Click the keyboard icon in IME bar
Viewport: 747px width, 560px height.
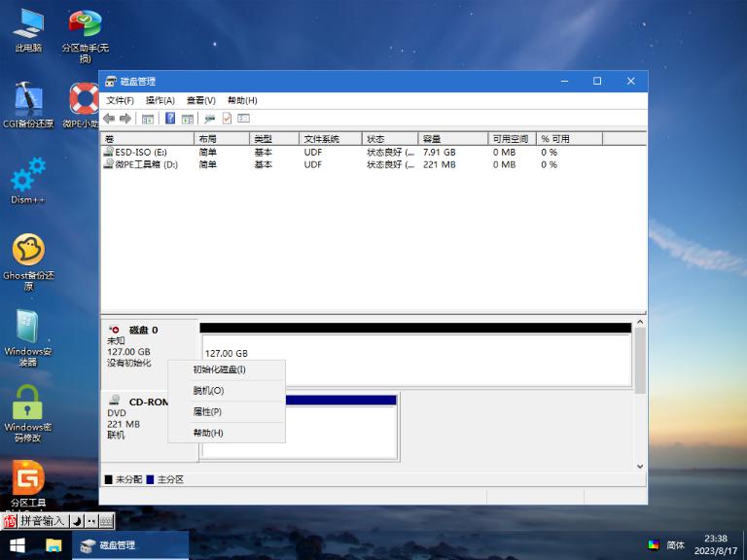(107, 521)
